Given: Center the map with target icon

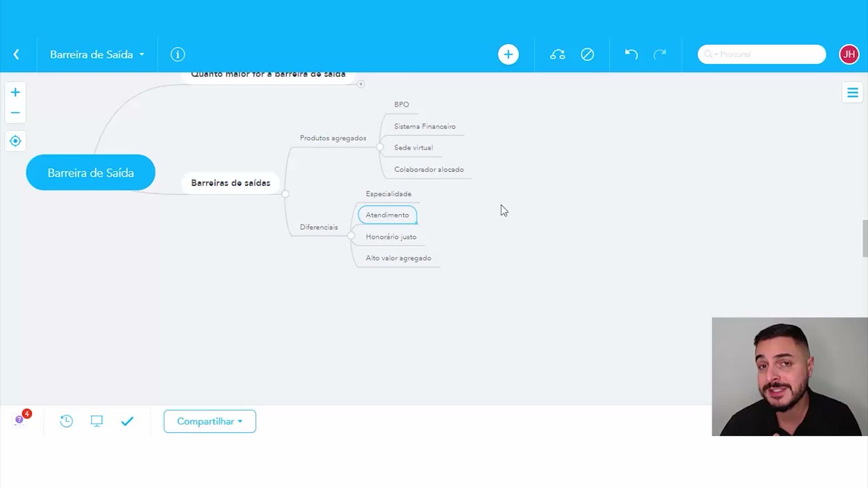Looking at the screenshot, I should (x=15, y=141).
